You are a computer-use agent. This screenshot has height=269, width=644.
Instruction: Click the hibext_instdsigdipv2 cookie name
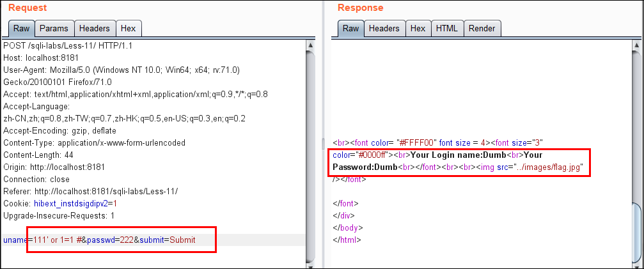[x=70, y=203]
